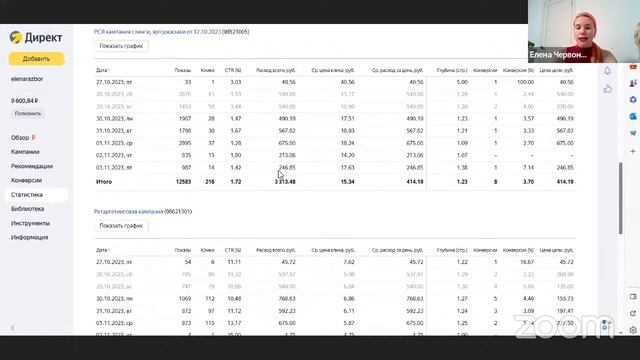The width and height of the screenshot is (640, 360).
Task: Click total spend 3 313.48 cell
Action: pyautogui.click(x=285, y=182)
